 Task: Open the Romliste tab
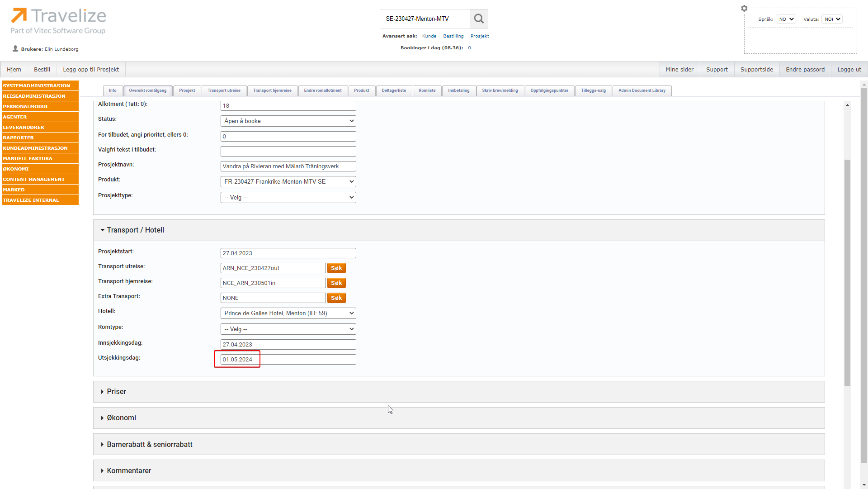pyautogui.click(x=427, y=90)
